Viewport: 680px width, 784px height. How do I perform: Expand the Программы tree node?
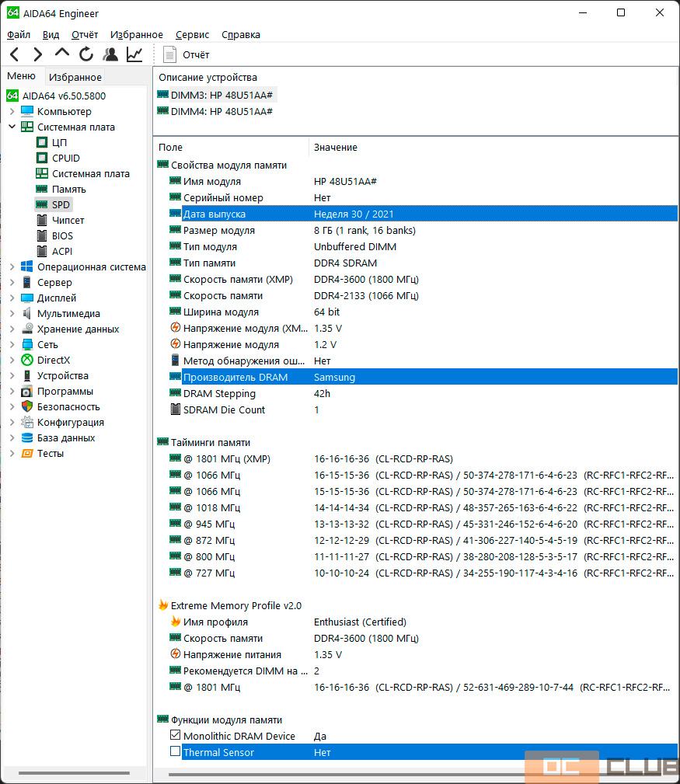click(x=12, y=391)
